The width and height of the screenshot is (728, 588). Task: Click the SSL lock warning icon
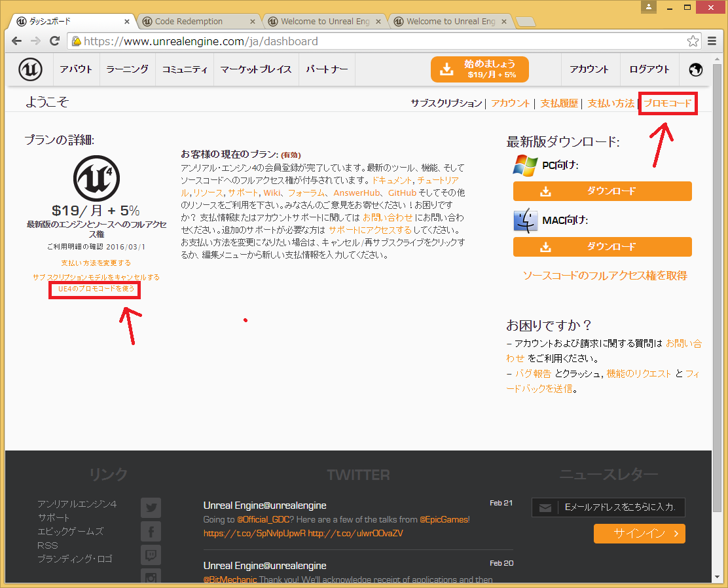tap(76, 41)
